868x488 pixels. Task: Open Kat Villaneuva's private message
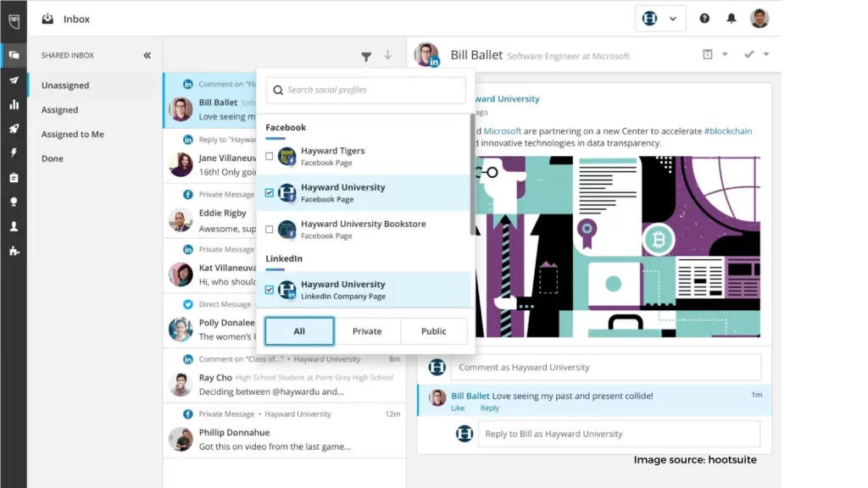(210, 265)
